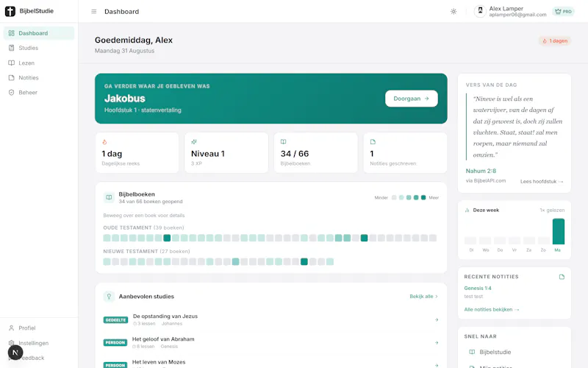Go to Lezen in the sidebar
The height and width of the screenshot is (368, 588).
(39, 63)
